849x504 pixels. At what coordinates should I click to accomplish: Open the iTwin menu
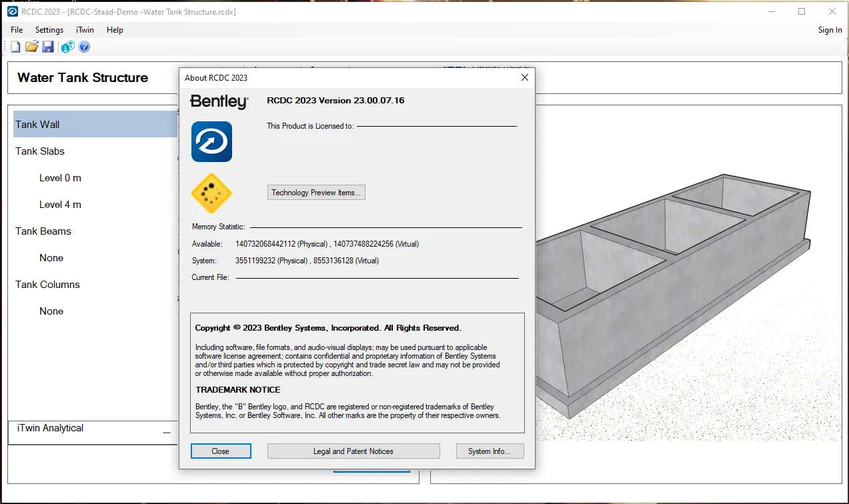tap(85, 30)
